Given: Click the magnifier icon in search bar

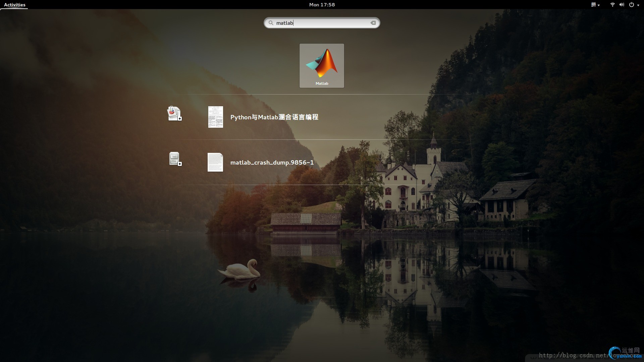Looking at the screenshot, I should pos(271,23).
